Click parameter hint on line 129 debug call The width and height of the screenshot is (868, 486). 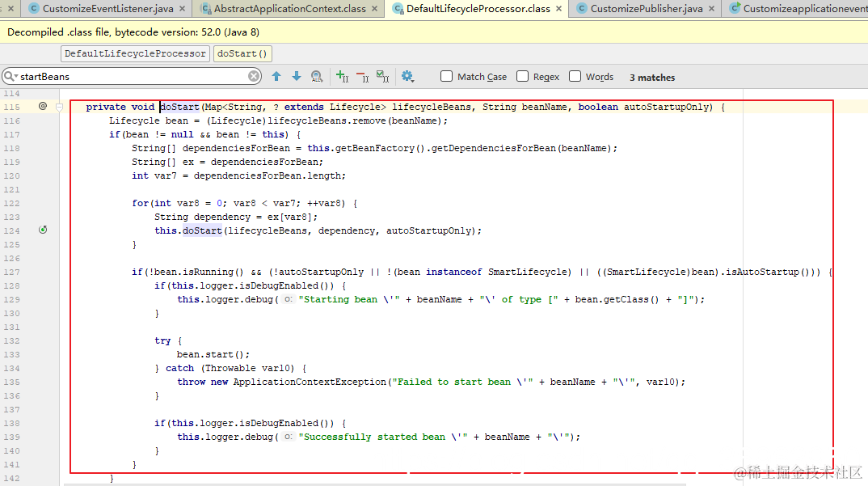[288, 299]
